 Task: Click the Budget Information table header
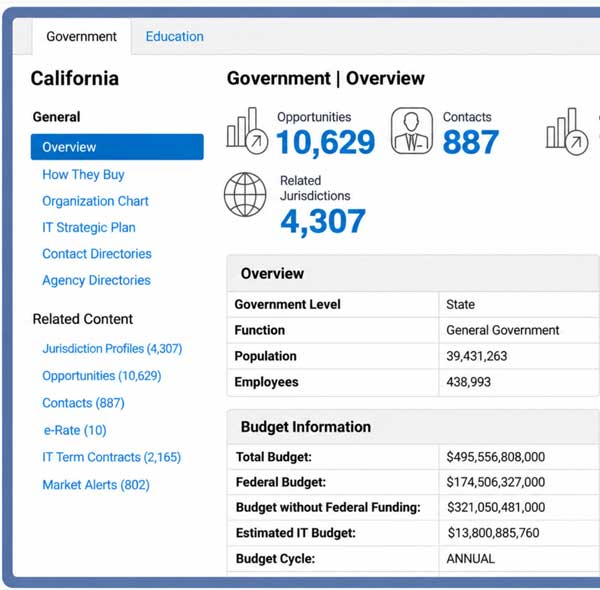pyautogui.click(x=413, y=427)
